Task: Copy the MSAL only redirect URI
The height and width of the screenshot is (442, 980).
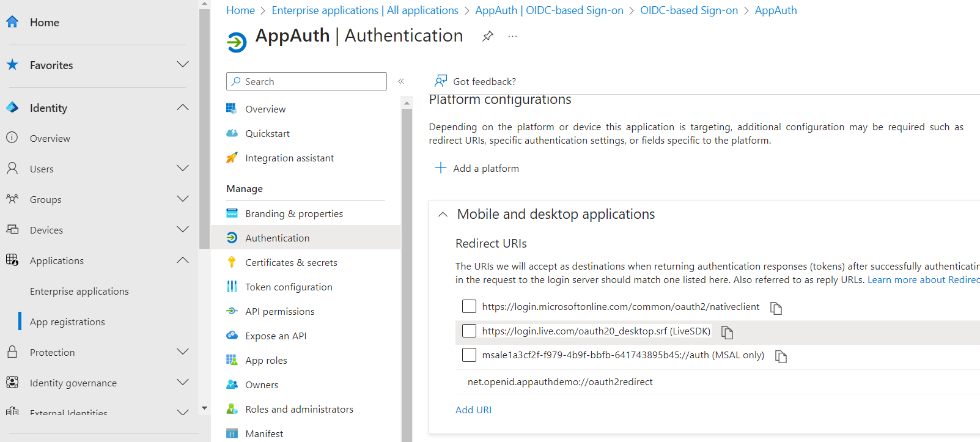Action: click(781, 356)
